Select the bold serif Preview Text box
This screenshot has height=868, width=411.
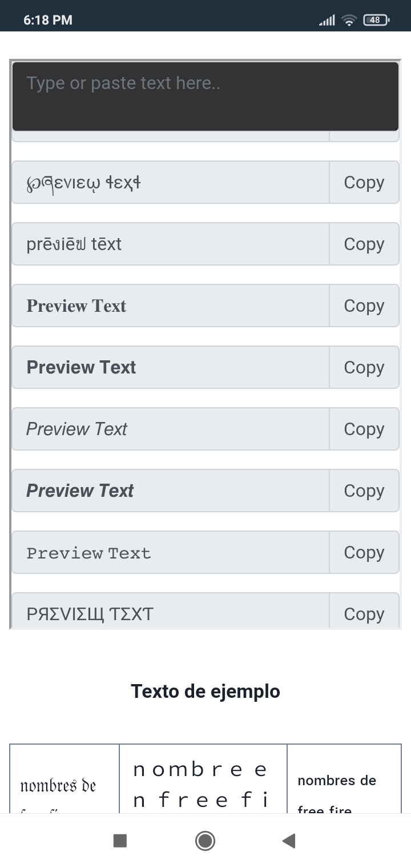coord(170,306)
